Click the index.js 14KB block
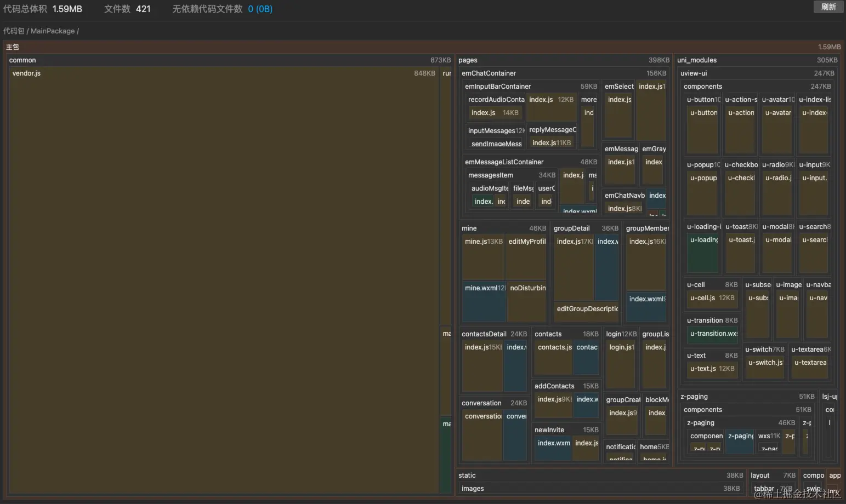This screenshot has width=846, height=504. point(496,113)
